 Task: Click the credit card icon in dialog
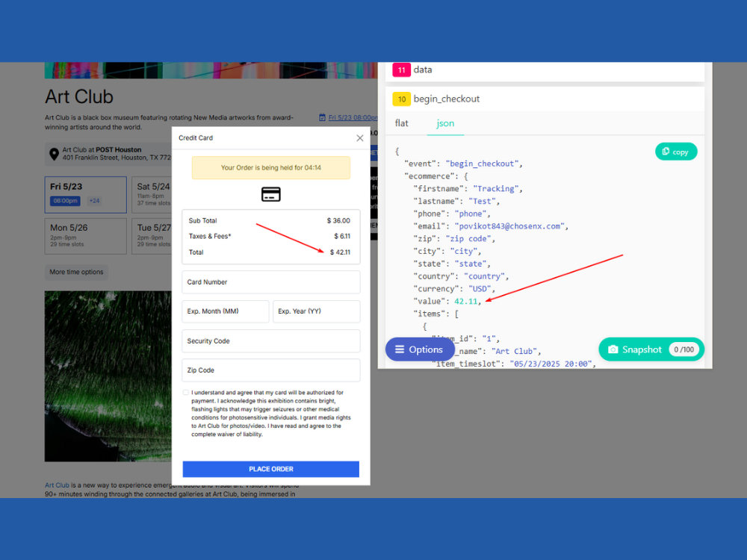point(270,194)
